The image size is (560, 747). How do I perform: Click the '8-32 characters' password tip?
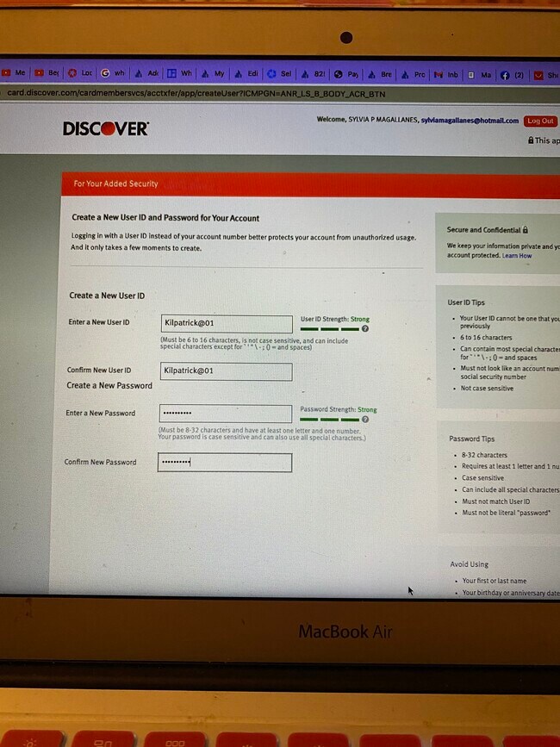[x=484, y=455]
